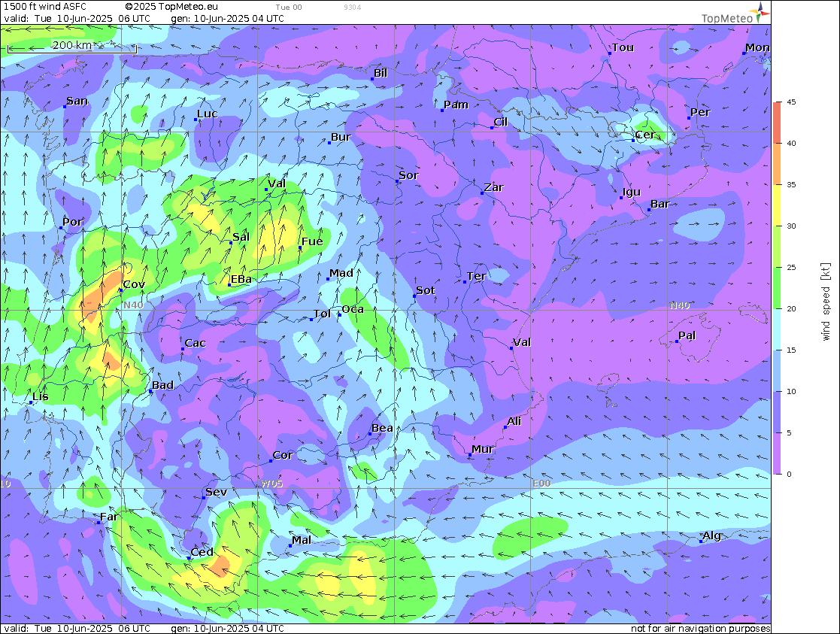Click the 'Cor' city label
The height and width of the screenshot is (634, 840).
[283, 456]
